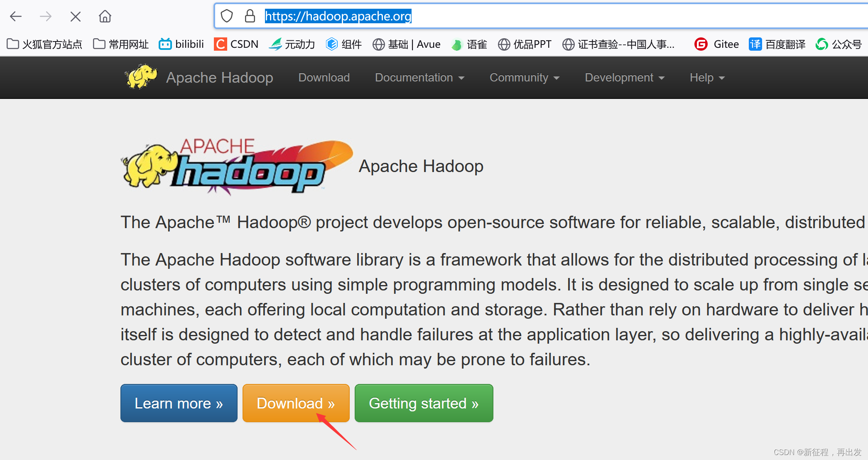Open the 火狐官方站点 bookmark folder
This screenshot has height=460, width=868.
44,44
